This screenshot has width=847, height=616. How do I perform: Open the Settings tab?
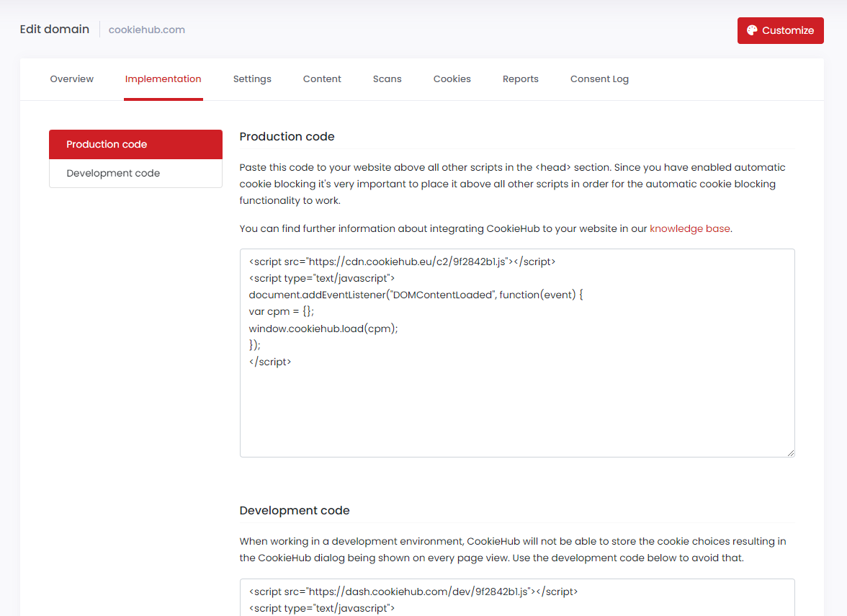252,79
